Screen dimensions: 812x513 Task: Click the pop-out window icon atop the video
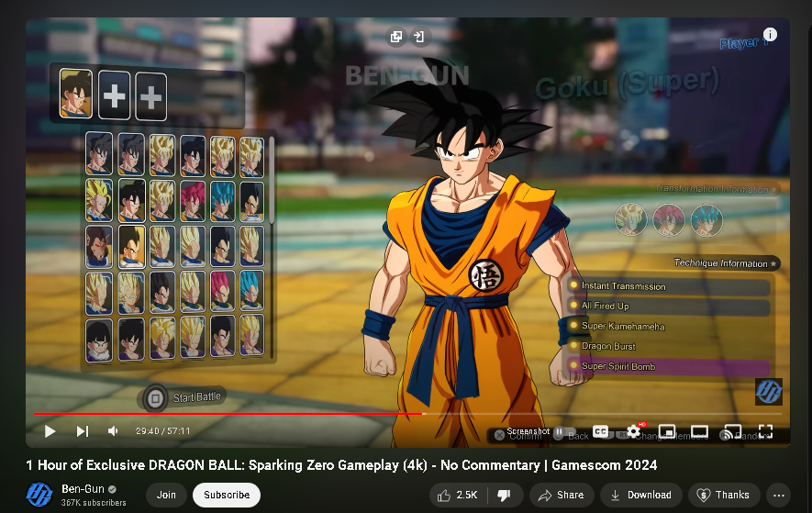[x=396, y=37]
